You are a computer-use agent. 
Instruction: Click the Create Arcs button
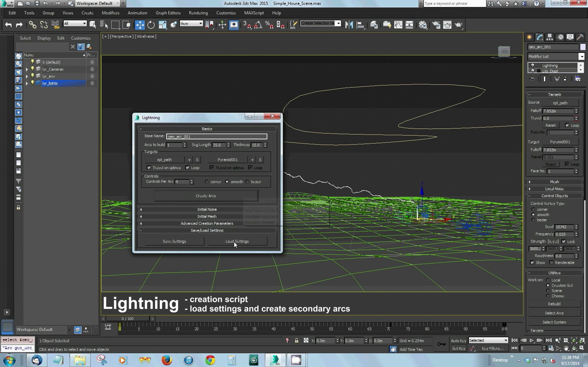(206, 196)
